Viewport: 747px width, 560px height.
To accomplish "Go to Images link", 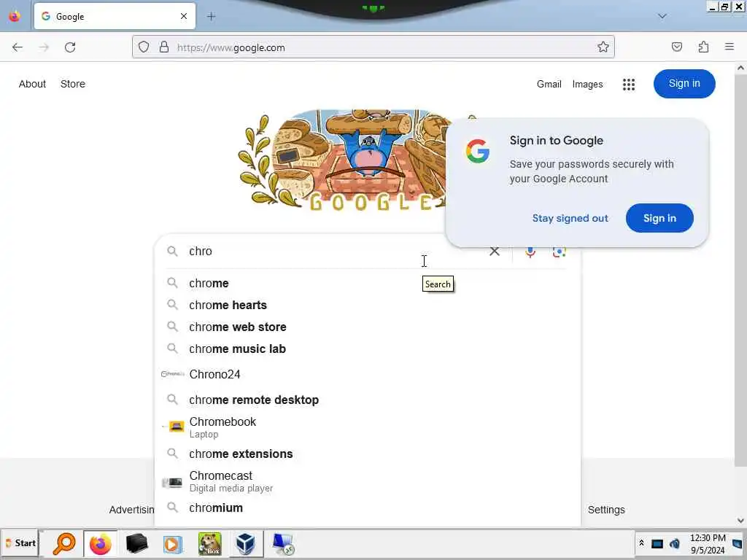I will coord(587,85).
